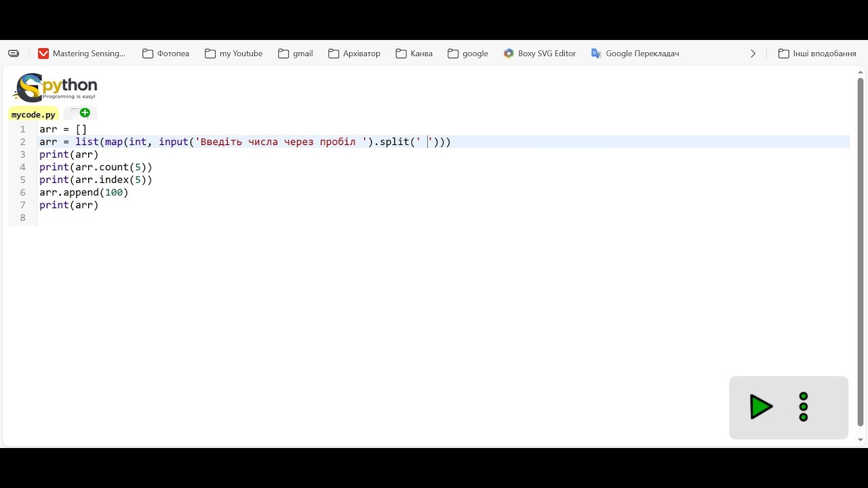Viewport: 868px width, 488px height.
Task: Run the code with the green play button
Action: point(761,407)
